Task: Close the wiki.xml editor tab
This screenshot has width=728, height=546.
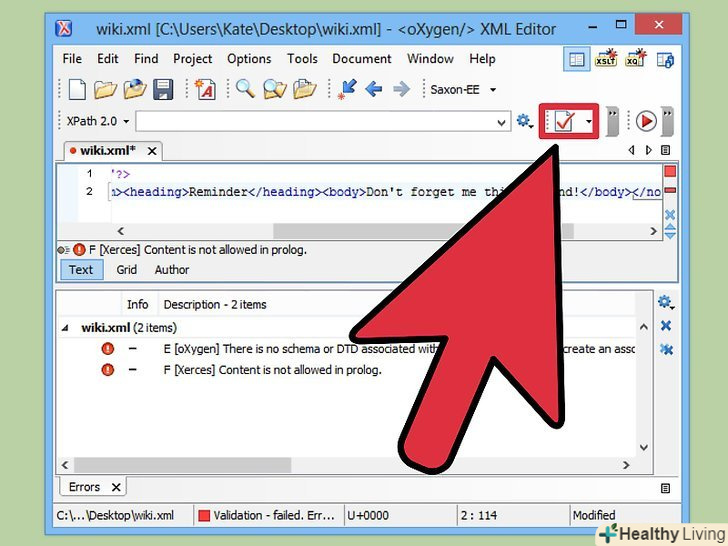Action: pyautogui.click(x=152, y=151)
